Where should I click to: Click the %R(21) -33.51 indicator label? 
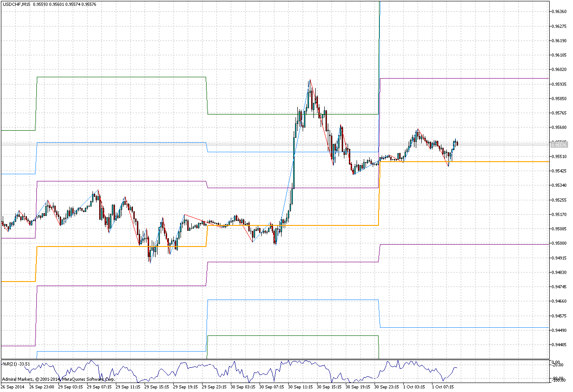pyautogui.click(x=16, y=364)
